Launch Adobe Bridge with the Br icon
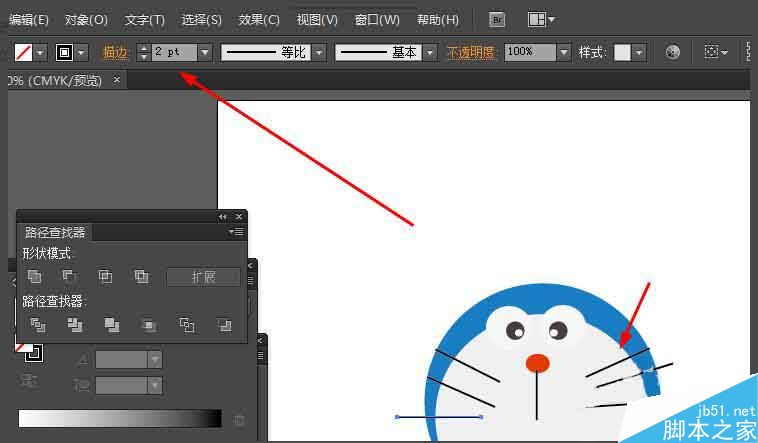 pos(496,20)
